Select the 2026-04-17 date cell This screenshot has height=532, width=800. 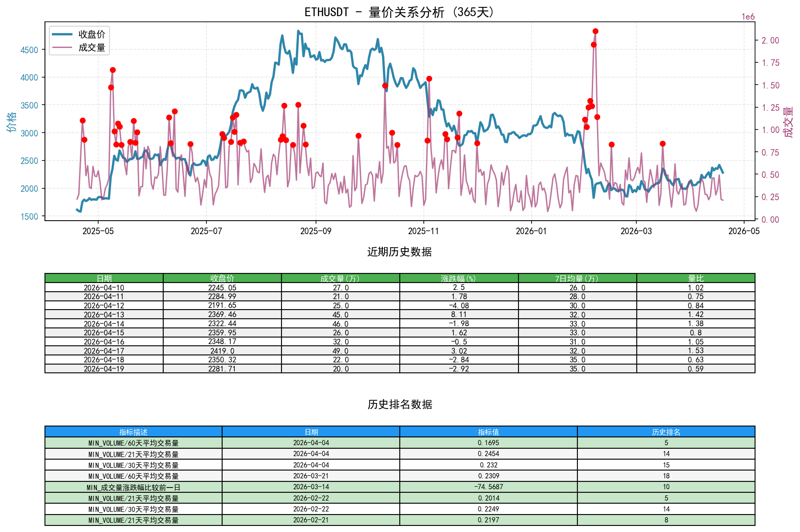tap(104, 351)
